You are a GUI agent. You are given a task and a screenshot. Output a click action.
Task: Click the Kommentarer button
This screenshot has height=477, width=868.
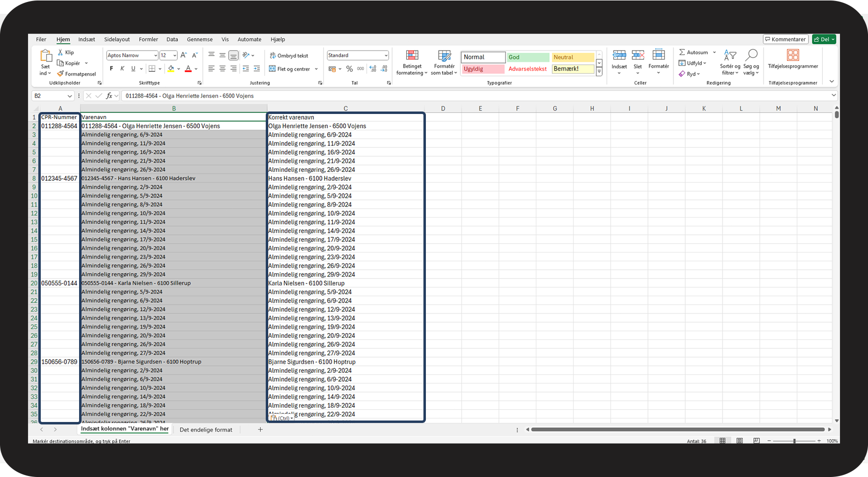pyautogui.click(x=785, y=39)
